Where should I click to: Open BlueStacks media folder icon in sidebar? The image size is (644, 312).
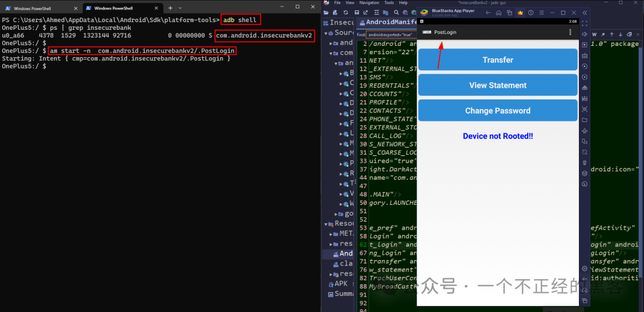[x=585, y=120]
